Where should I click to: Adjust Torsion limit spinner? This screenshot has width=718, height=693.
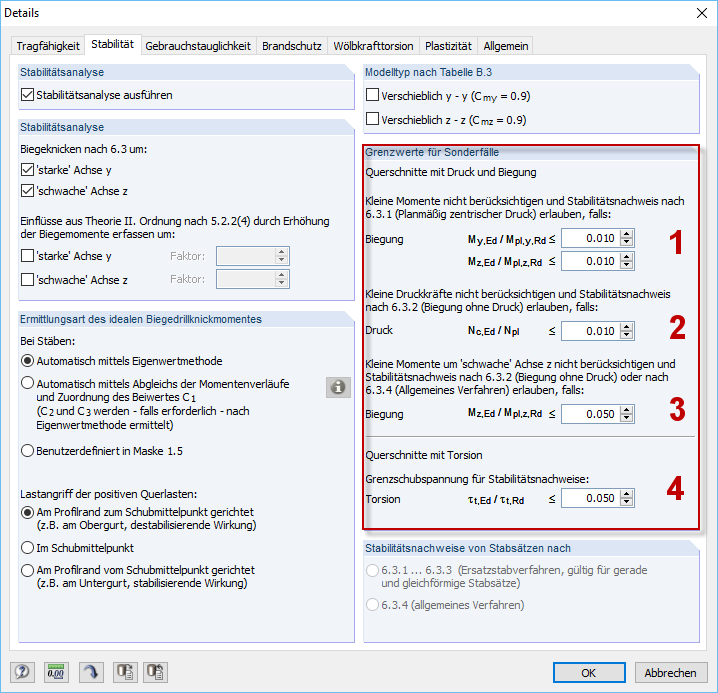(626, 498)
